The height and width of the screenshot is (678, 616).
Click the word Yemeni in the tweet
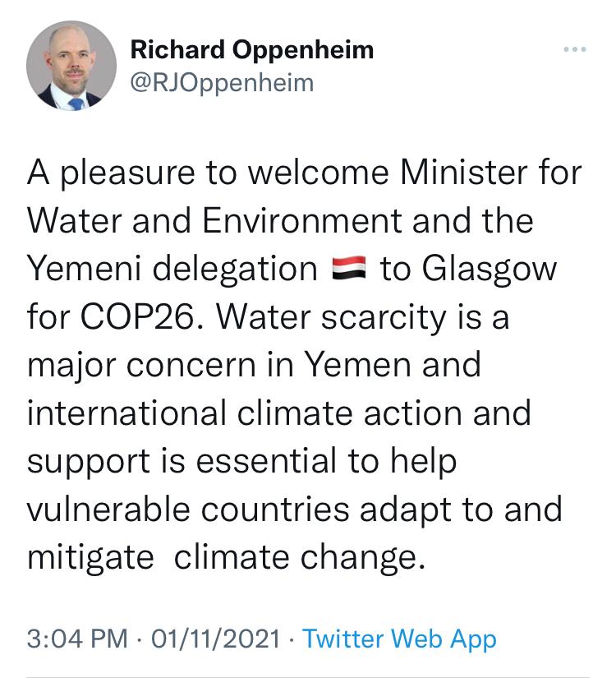85,269
